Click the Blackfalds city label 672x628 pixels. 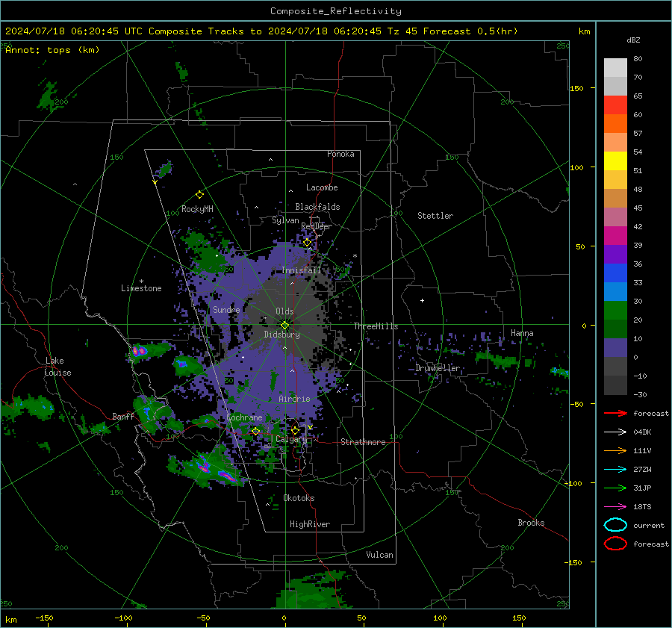pos(317,207)
